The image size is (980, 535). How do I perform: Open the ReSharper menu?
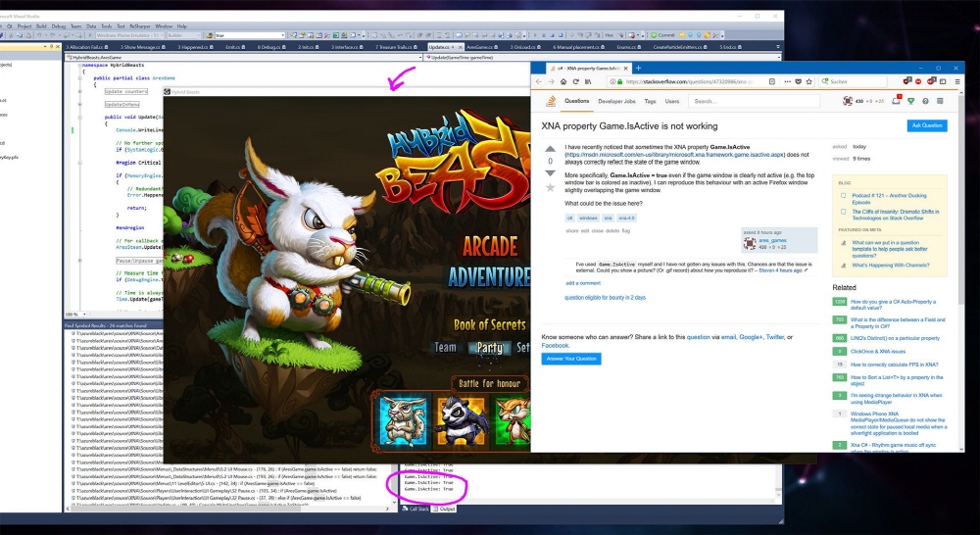(140, 26)
